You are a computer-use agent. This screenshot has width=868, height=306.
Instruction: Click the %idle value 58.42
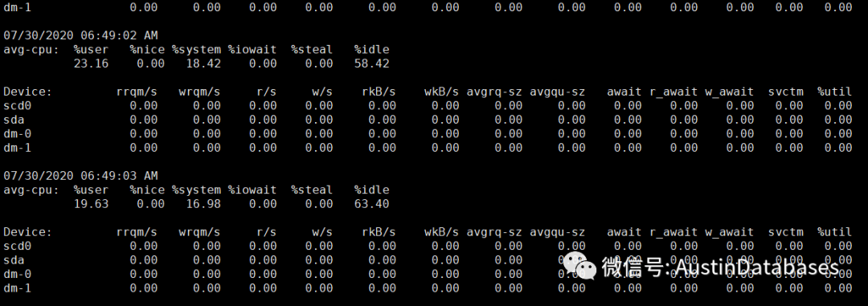tap(372, 63)
